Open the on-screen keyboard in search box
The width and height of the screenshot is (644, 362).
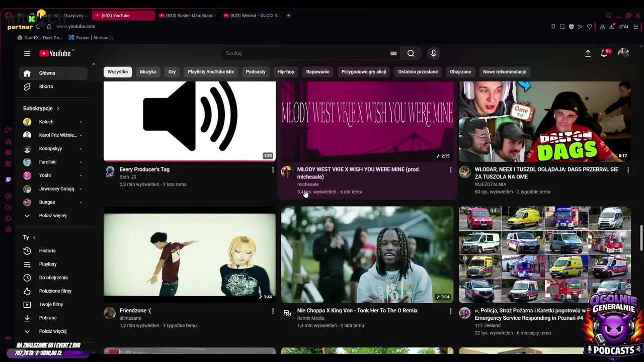(393, 53)
